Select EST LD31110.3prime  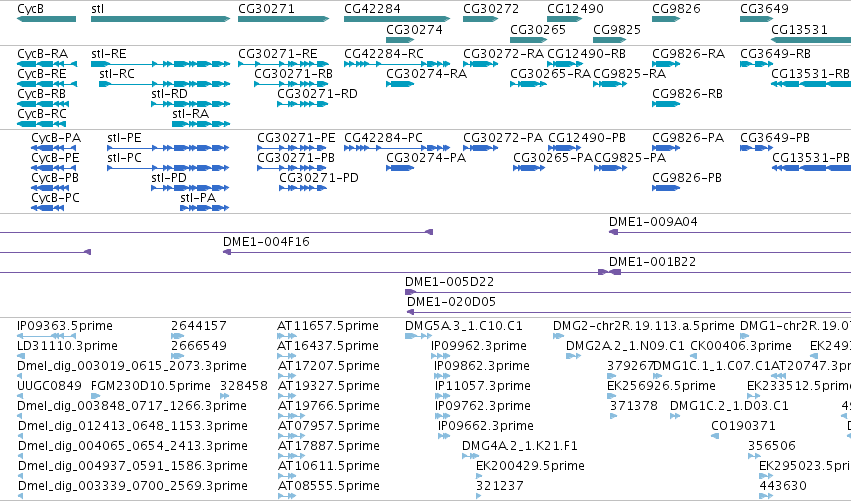pos(20,356)
